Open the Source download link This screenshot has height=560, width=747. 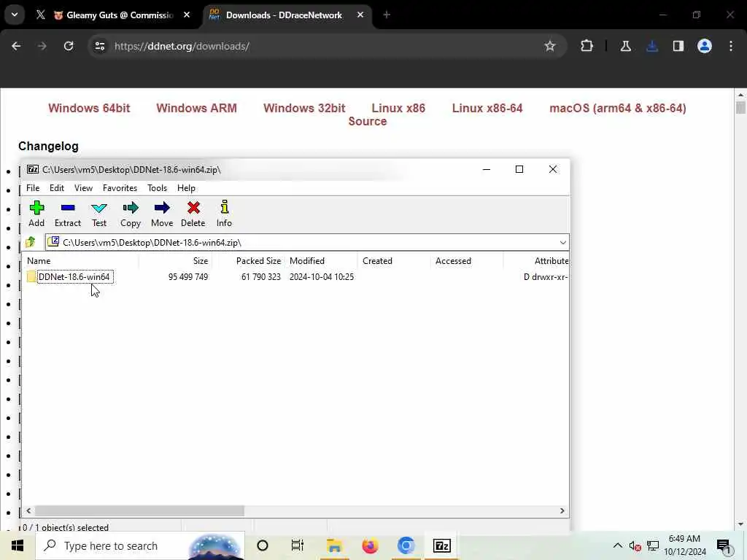pos(368,122)
